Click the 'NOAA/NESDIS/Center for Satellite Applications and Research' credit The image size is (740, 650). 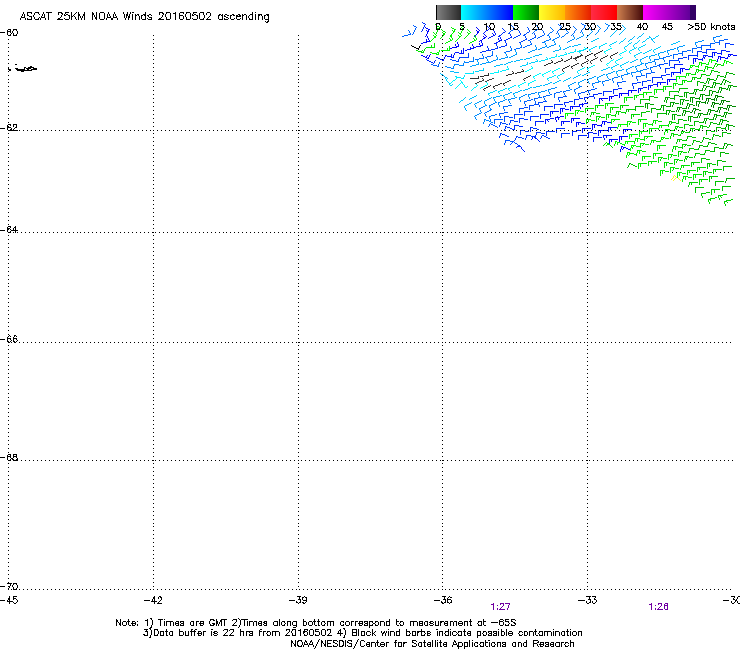(x=432, y=644)
